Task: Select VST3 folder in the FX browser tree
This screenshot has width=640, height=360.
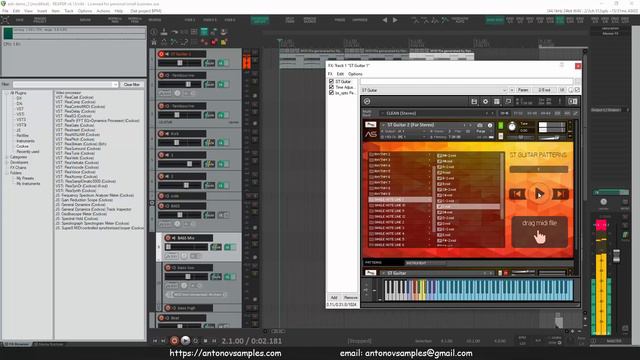Action: click(21, 120)
